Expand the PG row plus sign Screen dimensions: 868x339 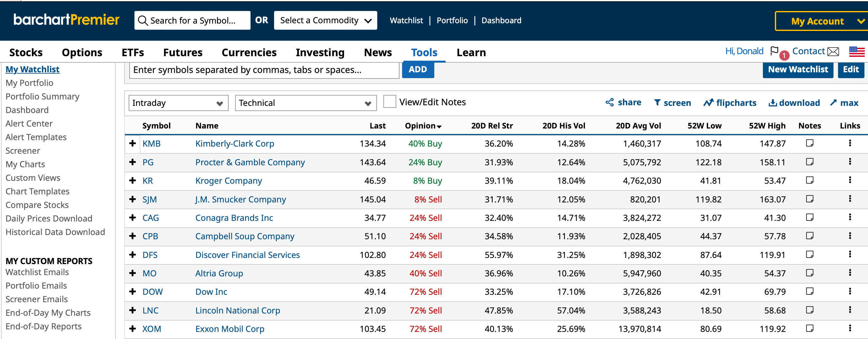tap(133, 162)
